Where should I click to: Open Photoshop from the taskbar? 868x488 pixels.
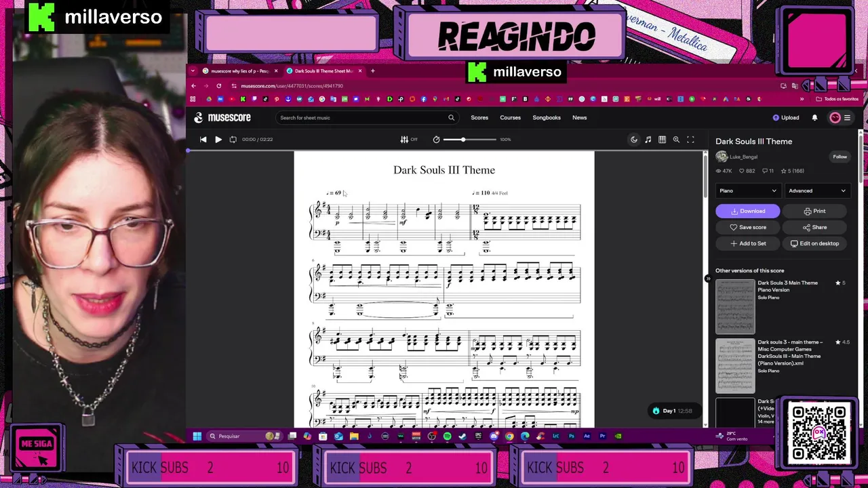[571, 436]
